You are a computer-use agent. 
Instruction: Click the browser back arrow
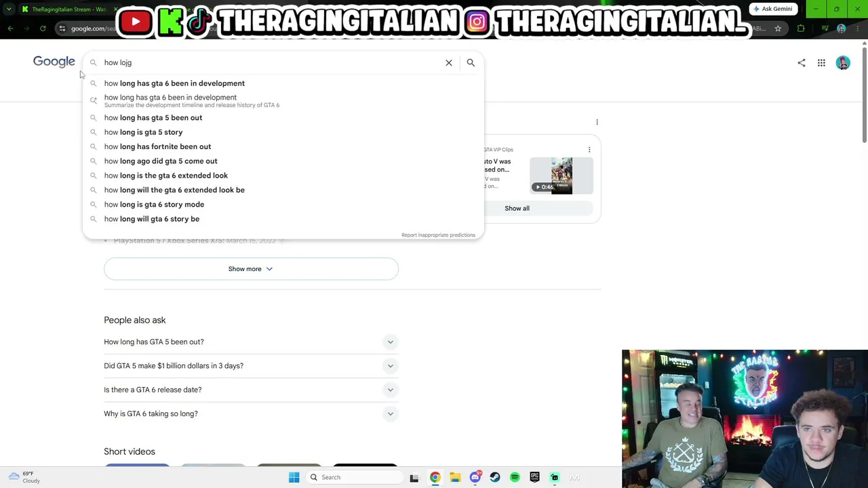(10, 28)
